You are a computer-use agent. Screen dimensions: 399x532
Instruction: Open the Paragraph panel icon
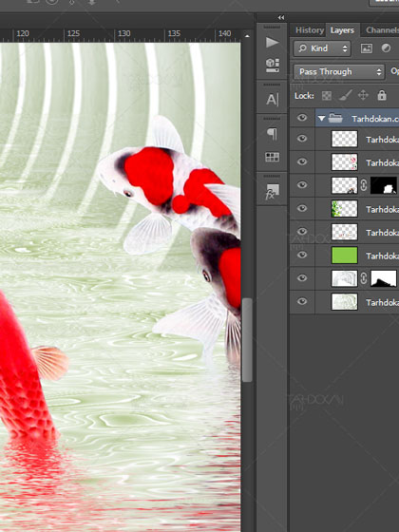tap(272, 134)
